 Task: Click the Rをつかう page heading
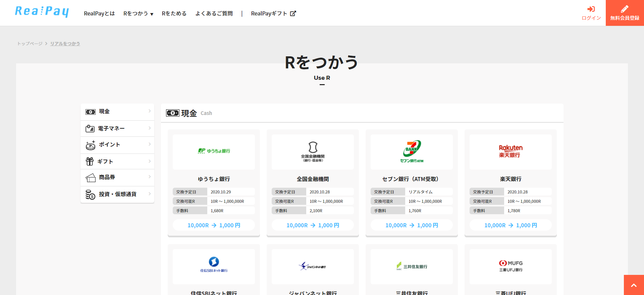[322, 62]
